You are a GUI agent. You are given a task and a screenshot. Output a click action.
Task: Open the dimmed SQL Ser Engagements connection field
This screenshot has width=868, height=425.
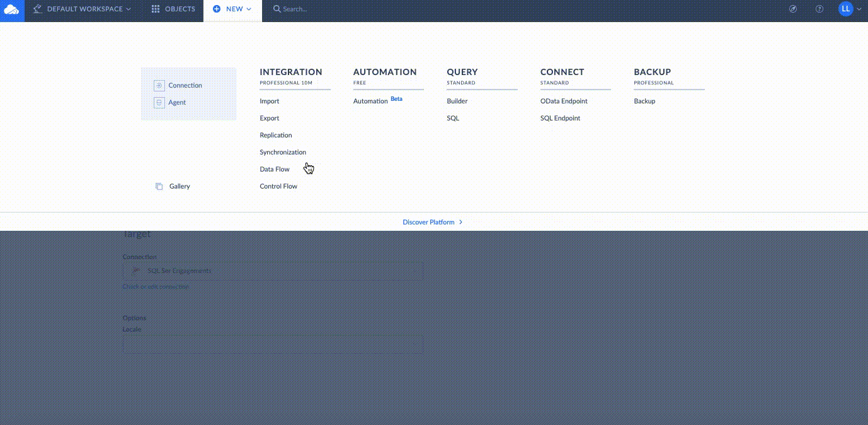pos(273,271)
